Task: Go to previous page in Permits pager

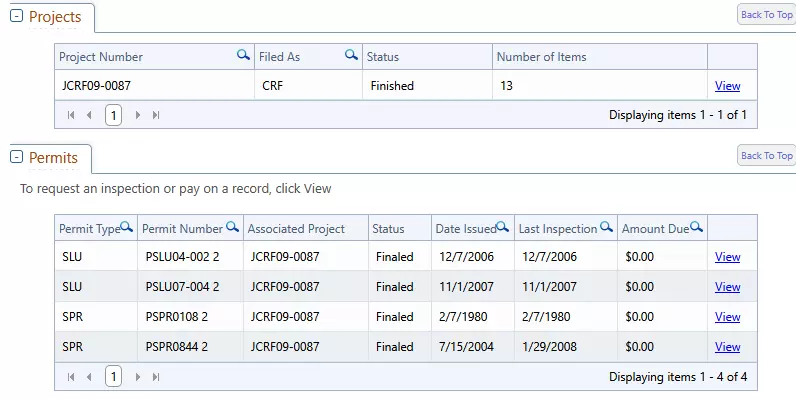Action: [x=89, y=377]
